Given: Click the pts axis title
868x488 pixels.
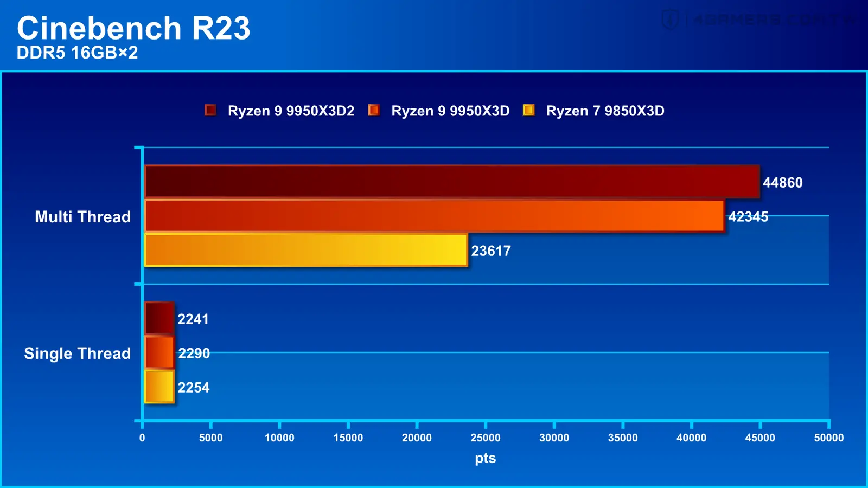Looking at the screenshot, I should coord(486,459).
